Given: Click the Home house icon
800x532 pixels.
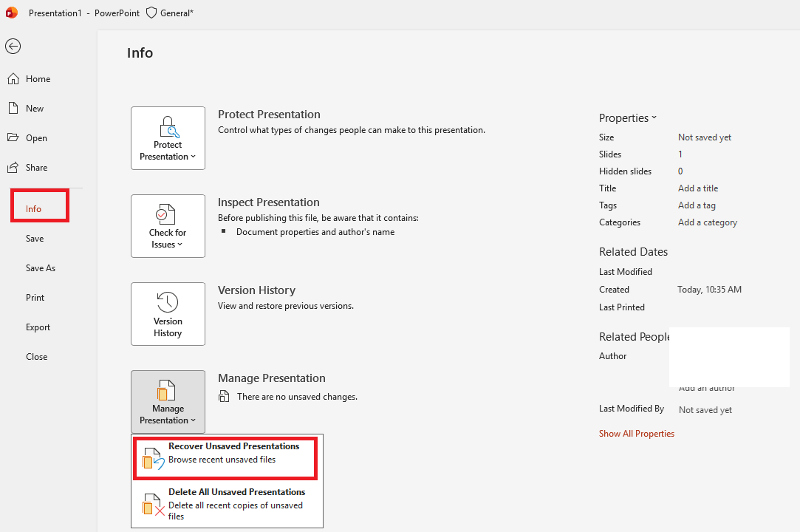Looking at the screenshot, I should 13,78.
